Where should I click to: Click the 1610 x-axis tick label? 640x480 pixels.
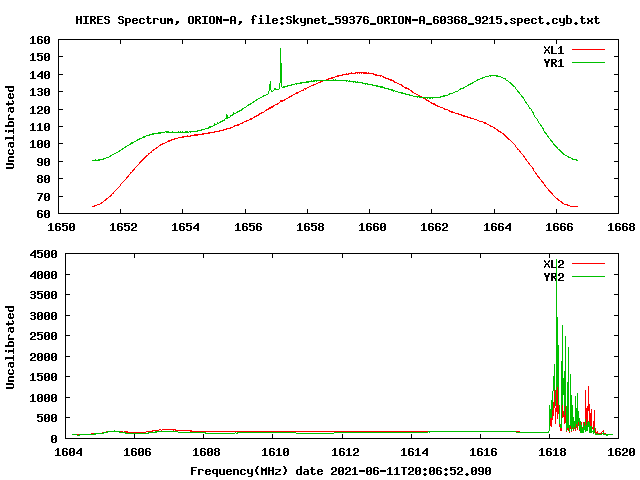(x=275, y=452)
